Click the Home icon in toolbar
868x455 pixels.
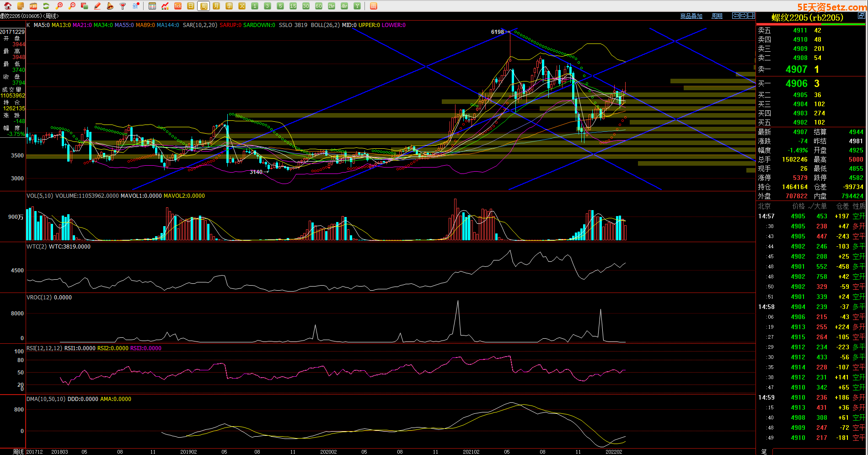(8, 6)
